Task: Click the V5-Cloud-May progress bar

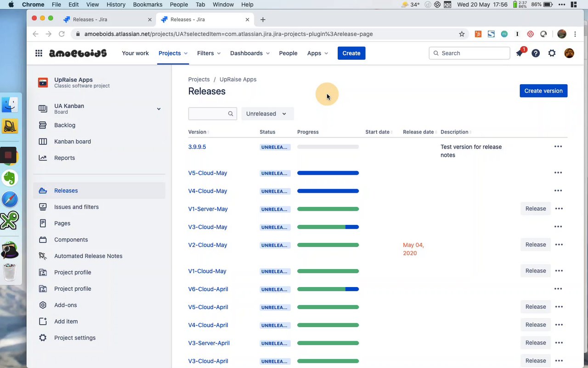Action: [328, 173]
